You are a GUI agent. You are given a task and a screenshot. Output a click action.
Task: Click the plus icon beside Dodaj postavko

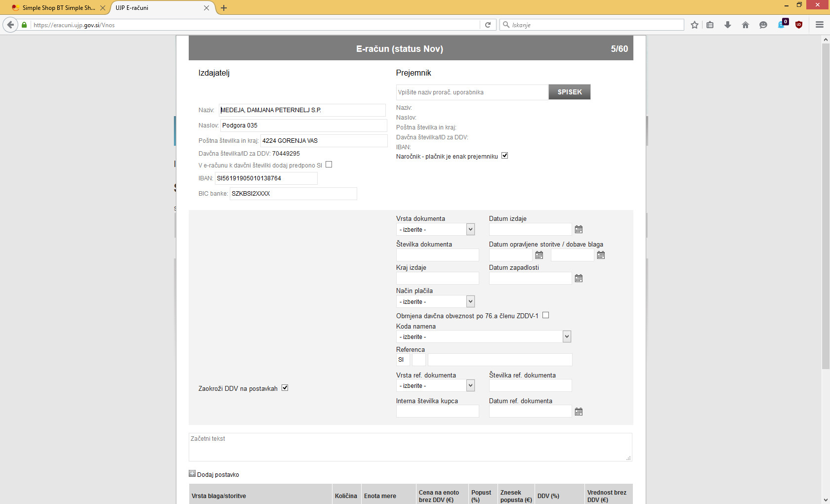(x=192, y=474)
